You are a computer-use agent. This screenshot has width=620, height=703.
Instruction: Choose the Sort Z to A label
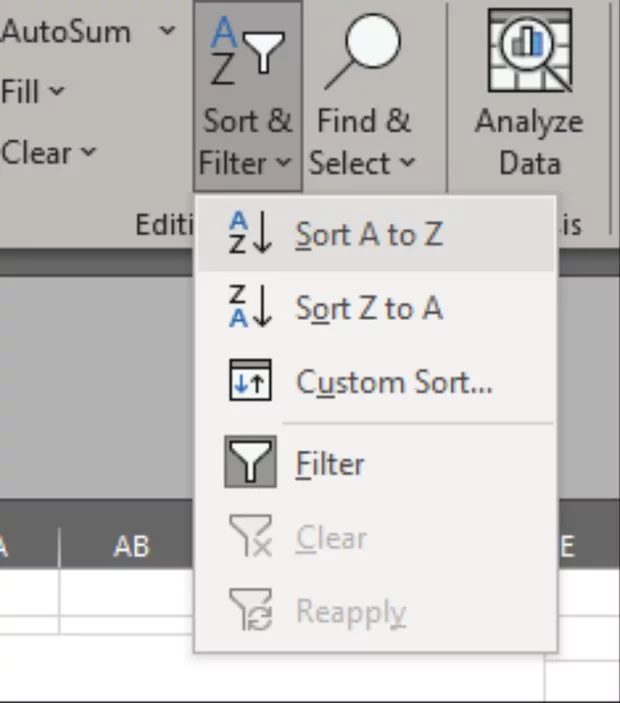(x=368, y=309)
